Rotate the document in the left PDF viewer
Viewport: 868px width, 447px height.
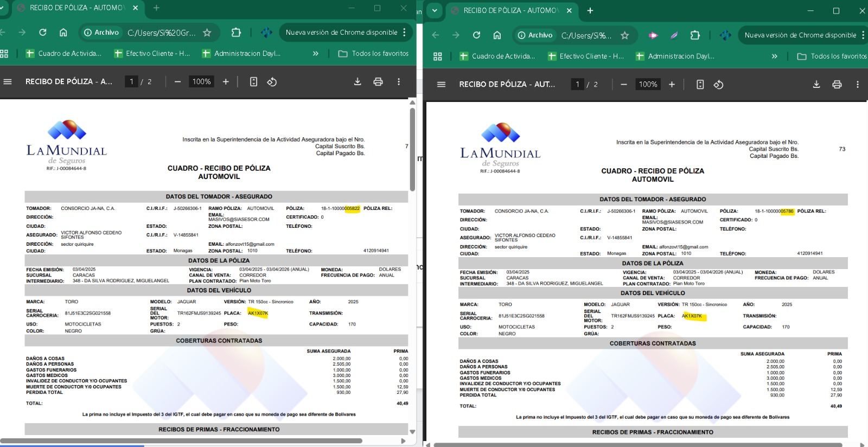(x=272, y=81)
